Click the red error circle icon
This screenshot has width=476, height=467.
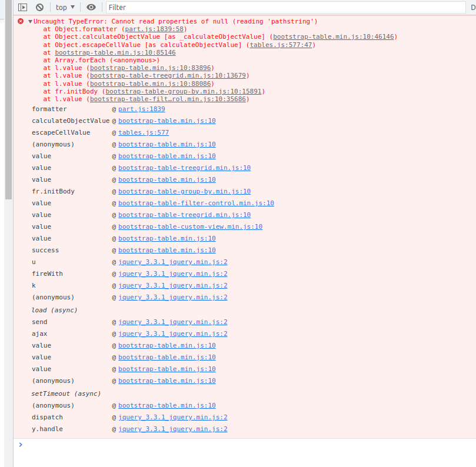coord(21,21)
